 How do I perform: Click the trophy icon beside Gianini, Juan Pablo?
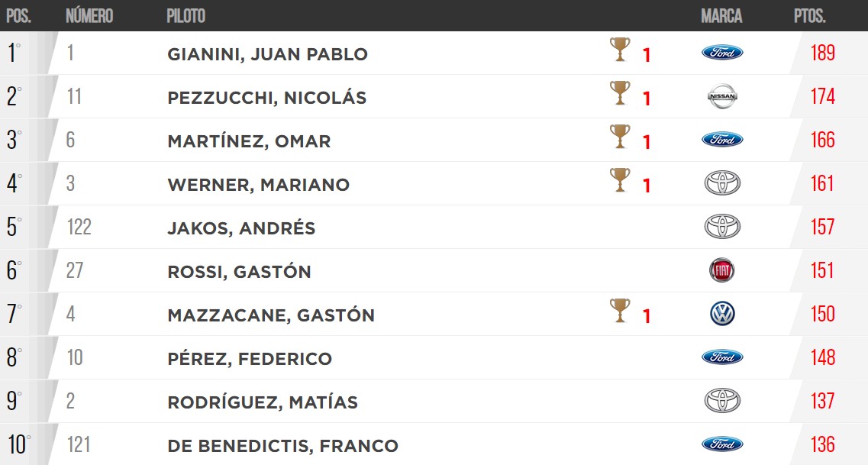[x=620, y=50]
